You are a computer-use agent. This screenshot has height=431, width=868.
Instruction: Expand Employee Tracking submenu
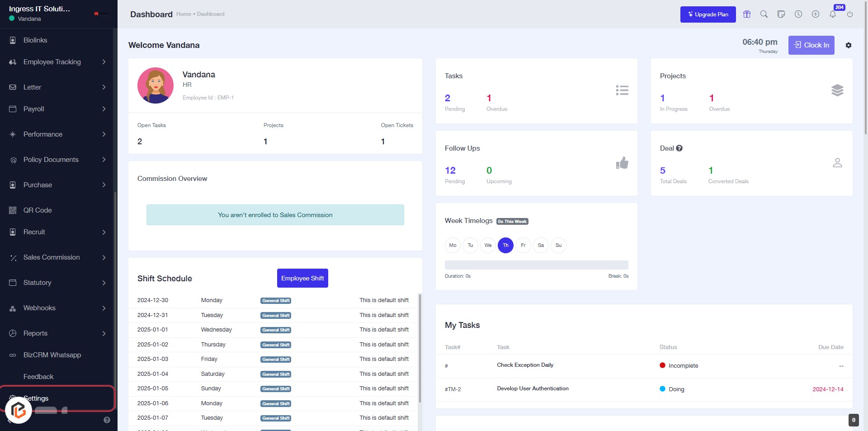58,62
